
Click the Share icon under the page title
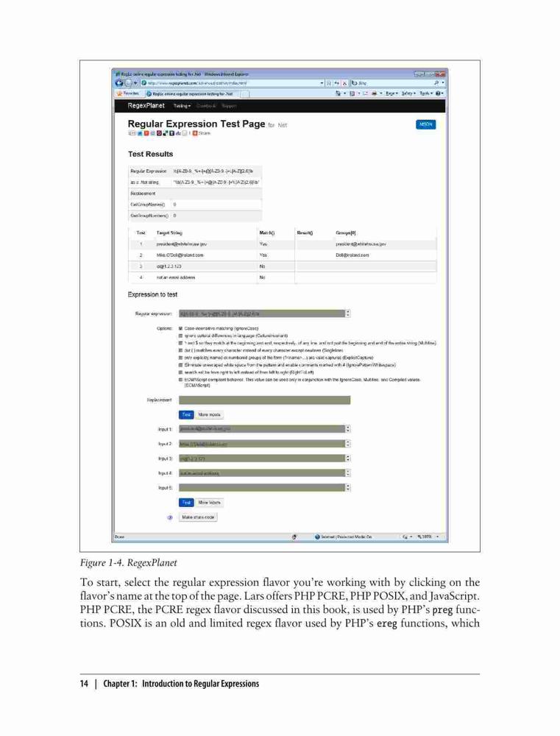coord(202,133)
